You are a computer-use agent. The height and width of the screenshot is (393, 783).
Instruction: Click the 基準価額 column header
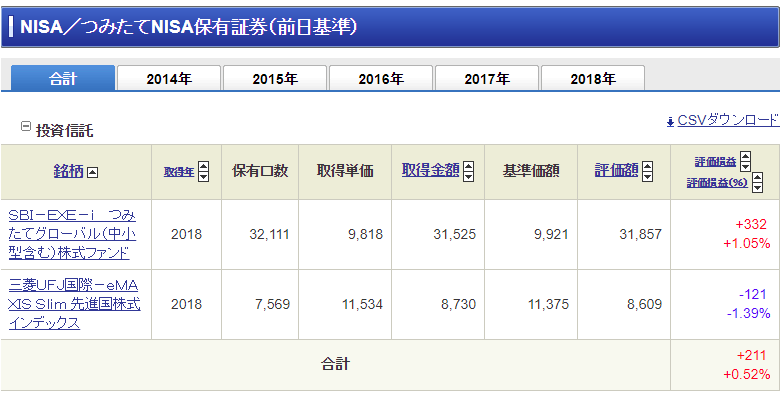531,171
